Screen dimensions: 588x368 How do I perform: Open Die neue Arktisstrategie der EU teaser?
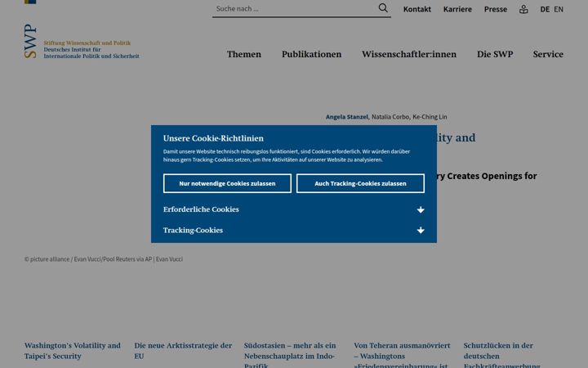pyautogui.click(x=183, y=350)
